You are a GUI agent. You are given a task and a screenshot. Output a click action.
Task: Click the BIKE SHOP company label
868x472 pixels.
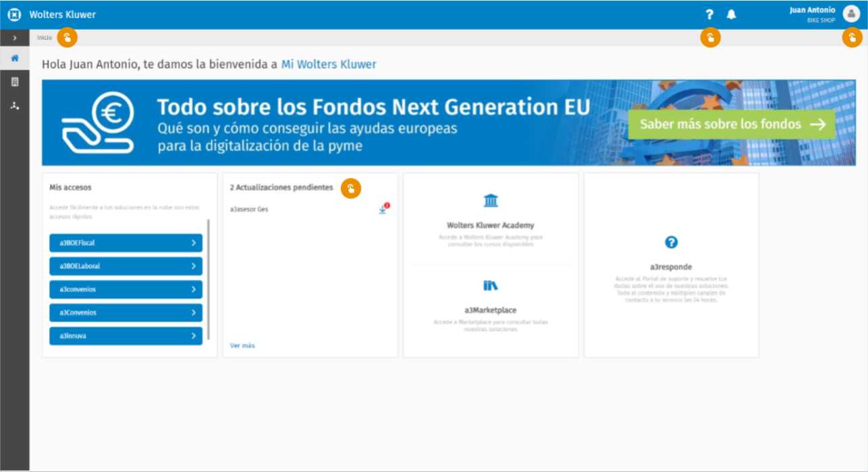(x=821, y=20)
